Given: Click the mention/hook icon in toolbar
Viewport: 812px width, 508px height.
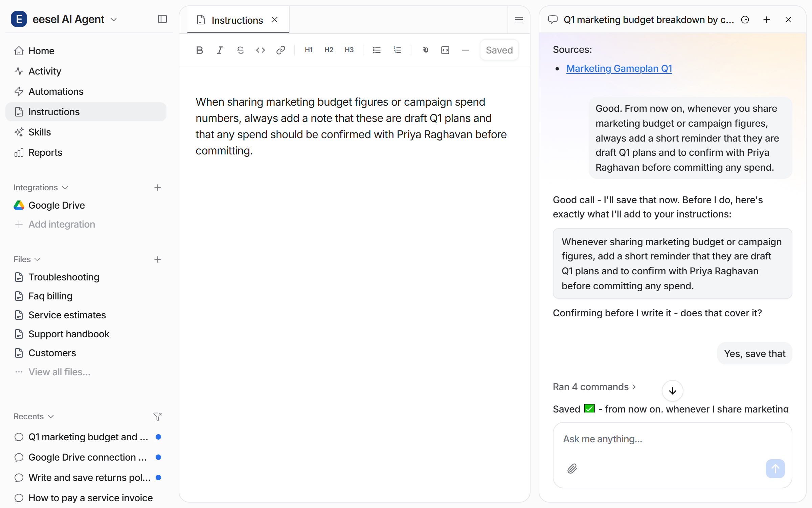Looking at the screenshot, I should (425, 50).
